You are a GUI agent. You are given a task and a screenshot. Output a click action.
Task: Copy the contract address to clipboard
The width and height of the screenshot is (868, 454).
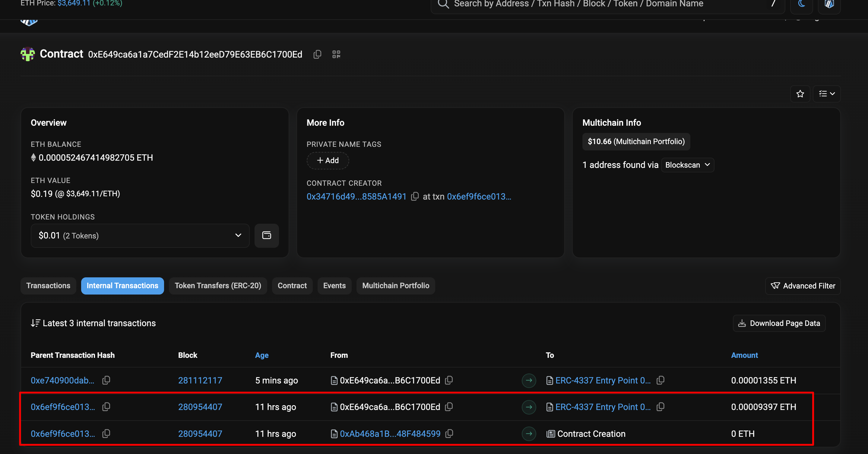click(x=317, y=54)
